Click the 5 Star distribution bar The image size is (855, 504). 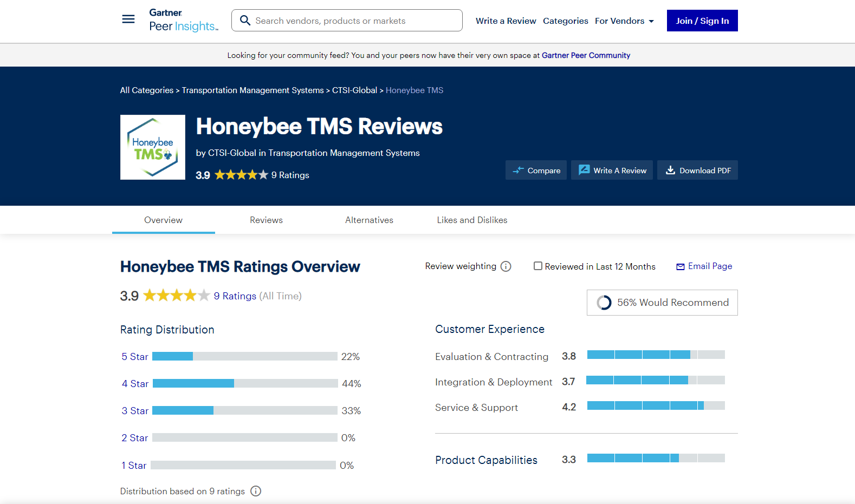[x=245, y=356]
